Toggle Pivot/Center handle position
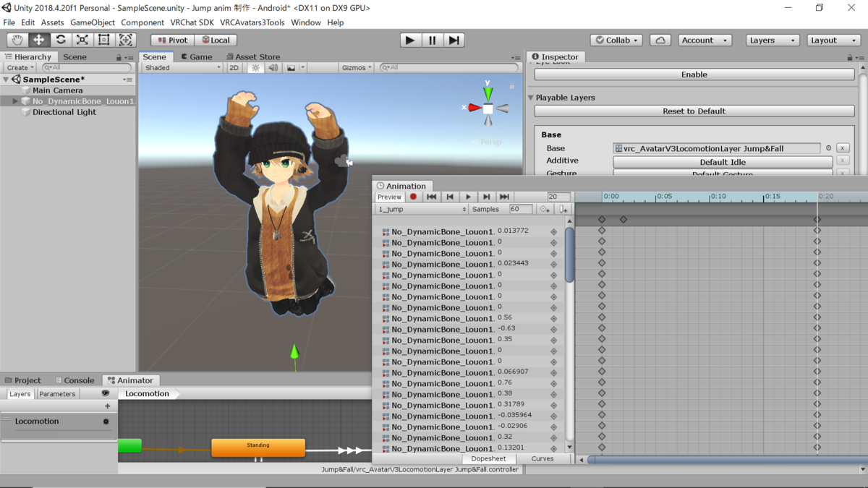The image size is (868, 488). tap(172, 40)
